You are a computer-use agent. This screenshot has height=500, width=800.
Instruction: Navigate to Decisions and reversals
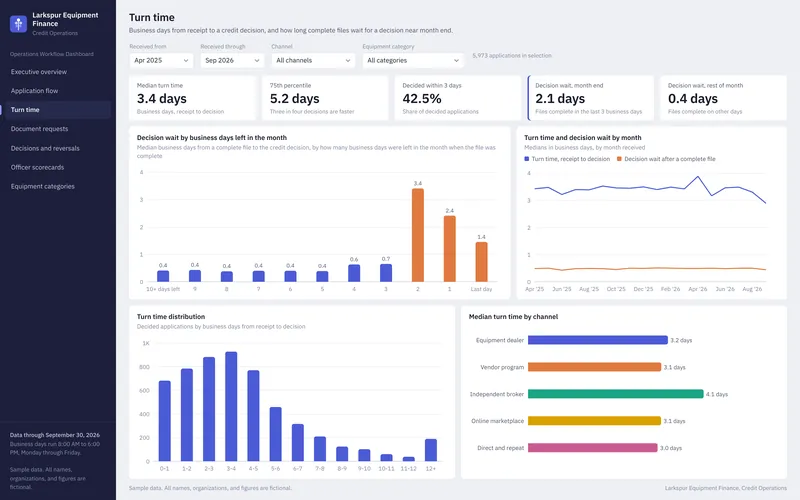[x=45, y=148]
